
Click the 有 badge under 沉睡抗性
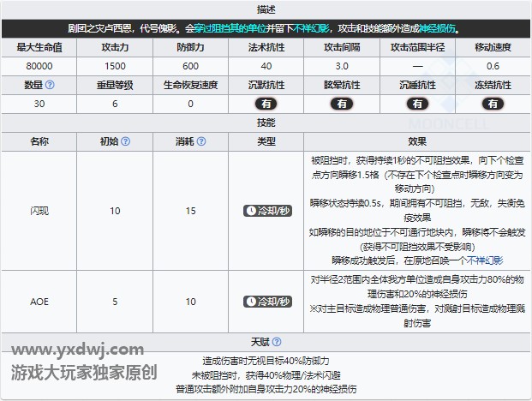click(x=417, y=104)
